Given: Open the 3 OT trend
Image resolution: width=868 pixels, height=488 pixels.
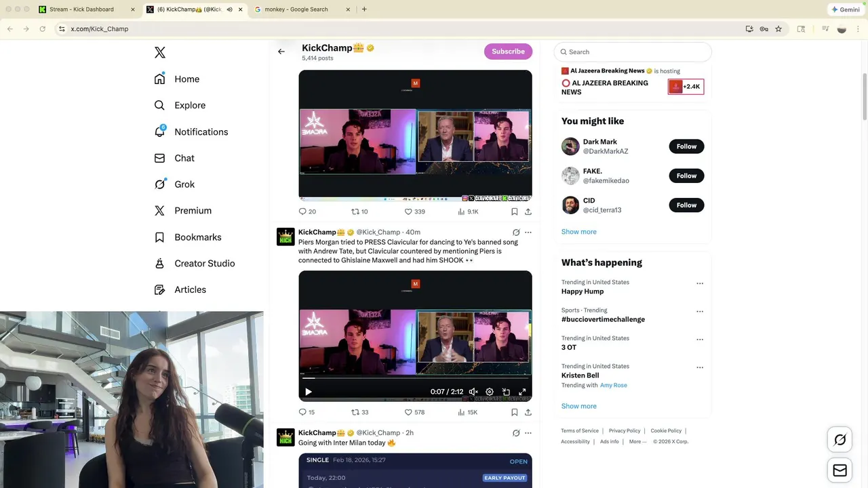Looking at the screenshot, I should point(569,347).
